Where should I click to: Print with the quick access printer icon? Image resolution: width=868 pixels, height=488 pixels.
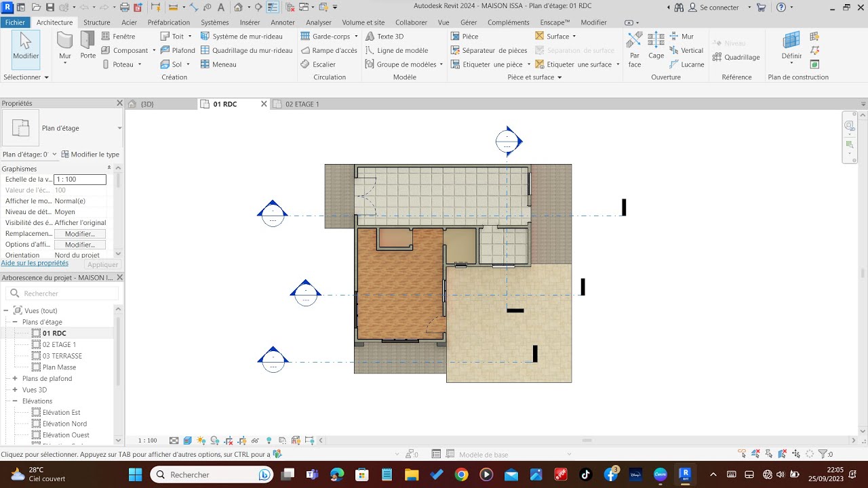point(124,7)
